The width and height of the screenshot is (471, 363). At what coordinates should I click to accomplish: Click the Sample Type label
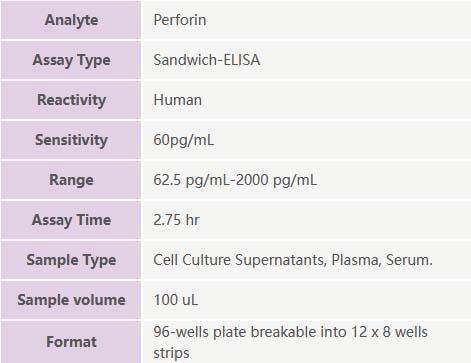(71, 260)
